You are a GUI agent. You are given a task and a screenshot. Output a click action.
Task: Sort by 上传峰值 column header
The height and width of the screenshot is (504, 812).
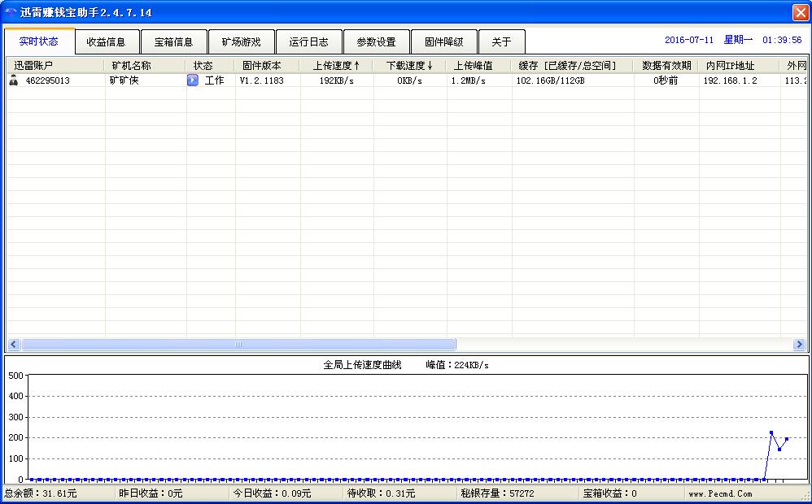coord(479,66)
